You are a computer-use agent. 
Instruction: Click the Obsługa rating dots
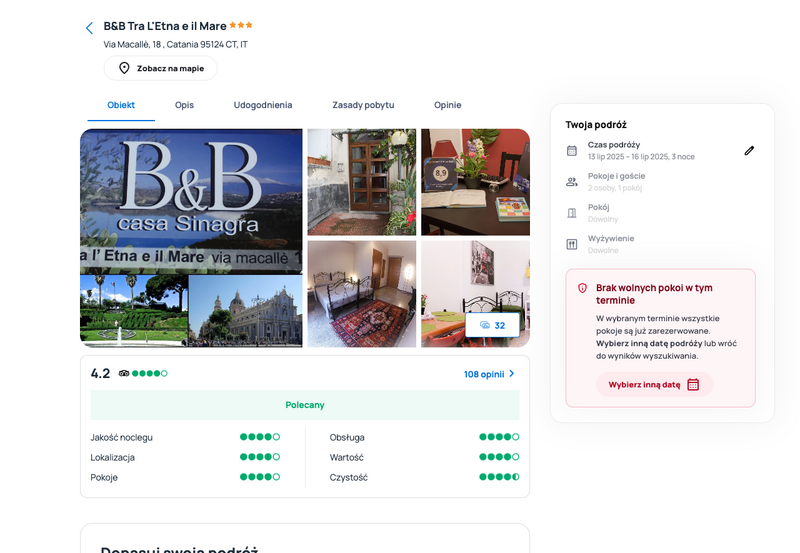coord(499,437)
